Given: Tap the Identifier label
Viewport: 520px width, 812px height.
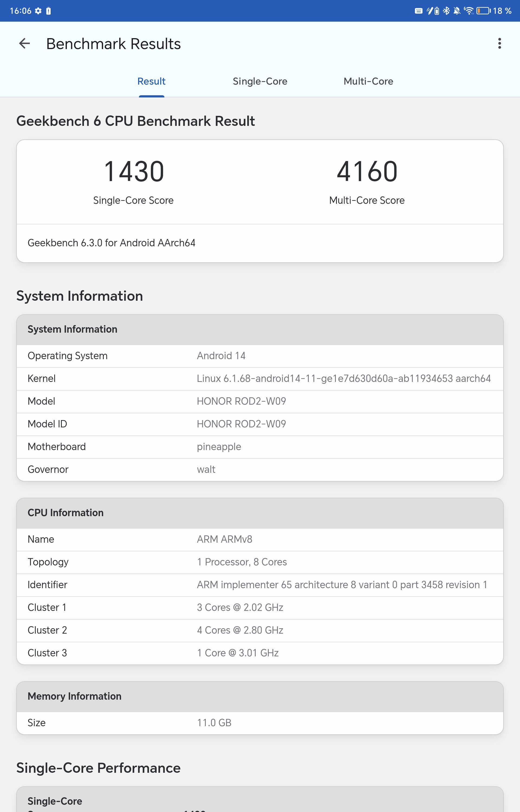Looking at the screenshot, I should pos(47,585).
